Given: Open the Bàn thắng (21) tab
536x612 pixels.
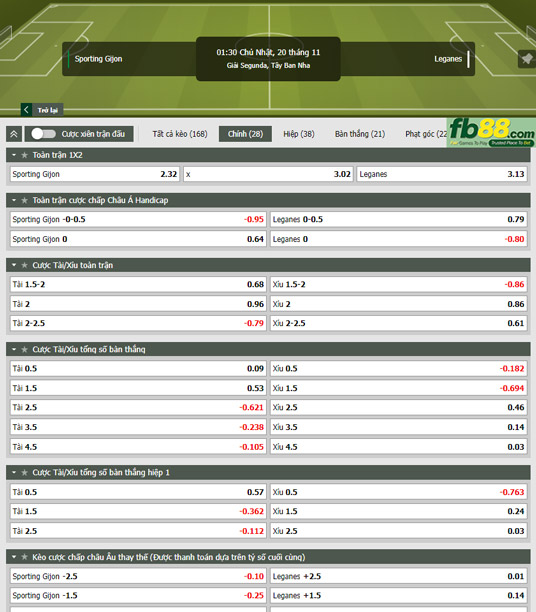Looking at the screenshot, I should (360, 134).
